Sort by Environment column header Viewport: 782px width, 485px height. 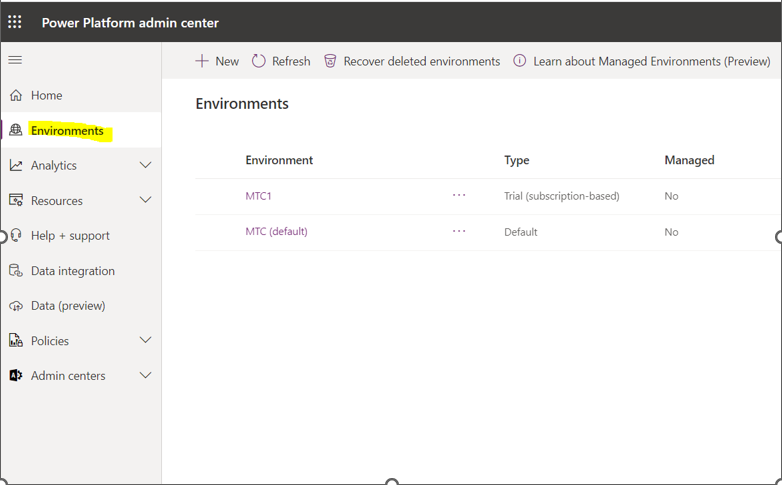click(x=279, y=160)
